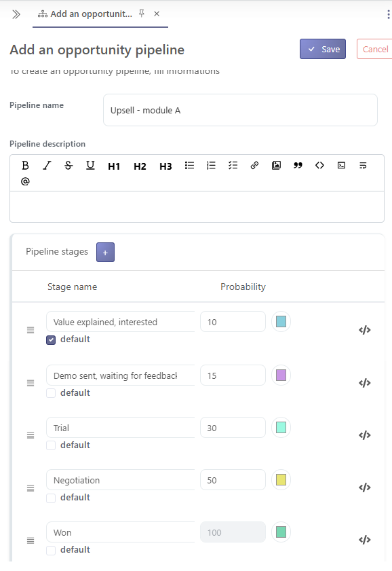Open the three-dot options menu
Image resolution: width=392 pixels, height=571 pixels.
389,14
